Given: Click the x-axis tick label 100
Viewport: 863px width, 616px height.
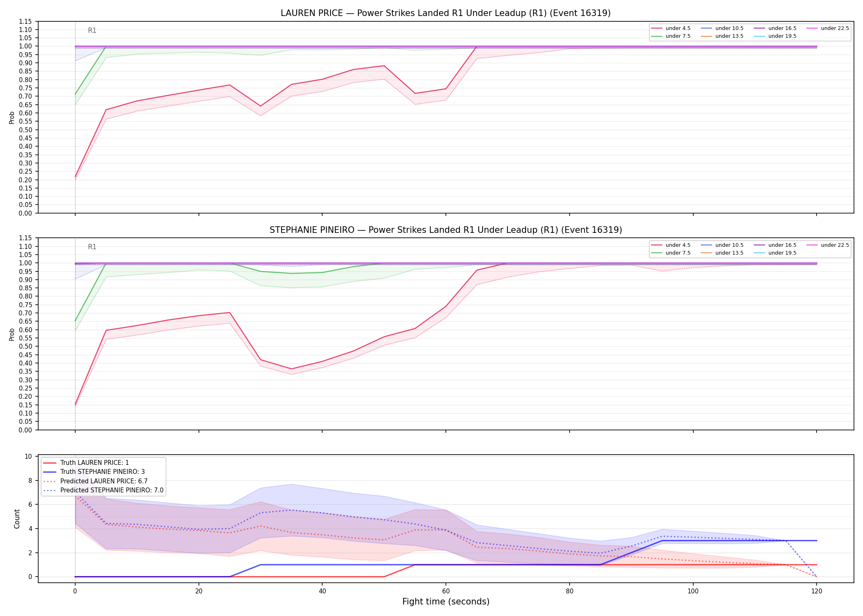Looking at the screenshot, I should click(x=693, y=591).
